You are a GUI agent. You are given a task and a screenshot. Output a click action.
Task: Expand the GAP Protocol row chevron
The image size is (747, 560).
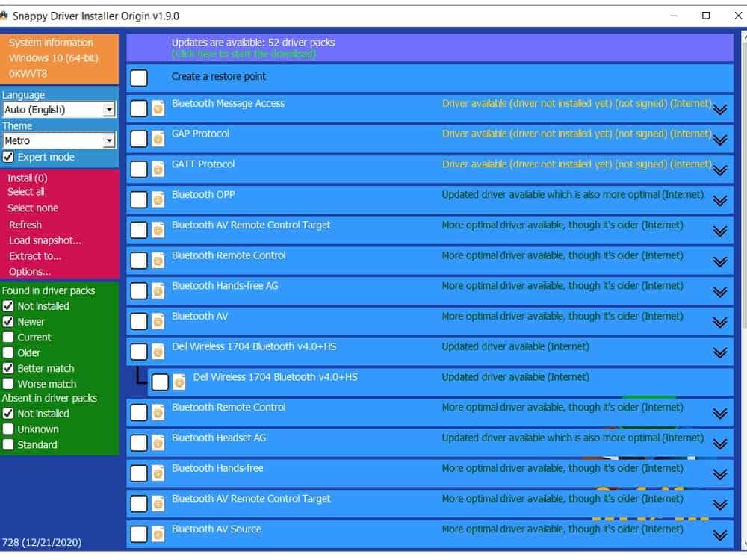tap(720, 140)
